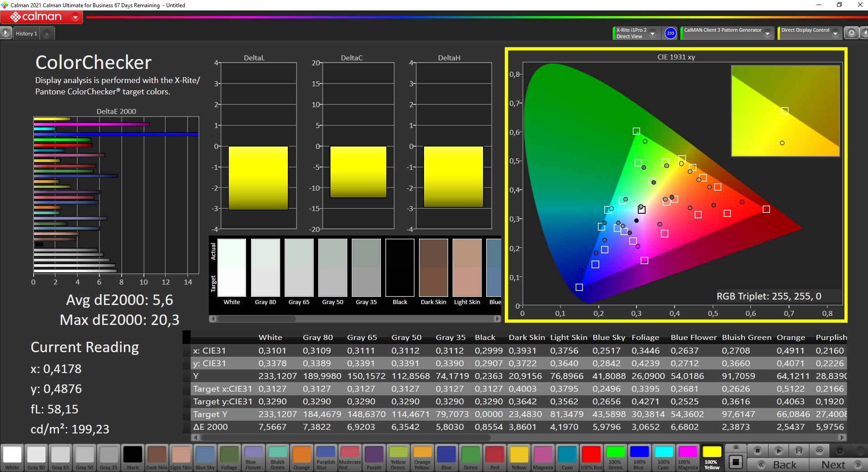Expand the X-Rite i1Pro 2 meter dropdown
Viewport: 868px width, 472px height.
pos(652,34)
